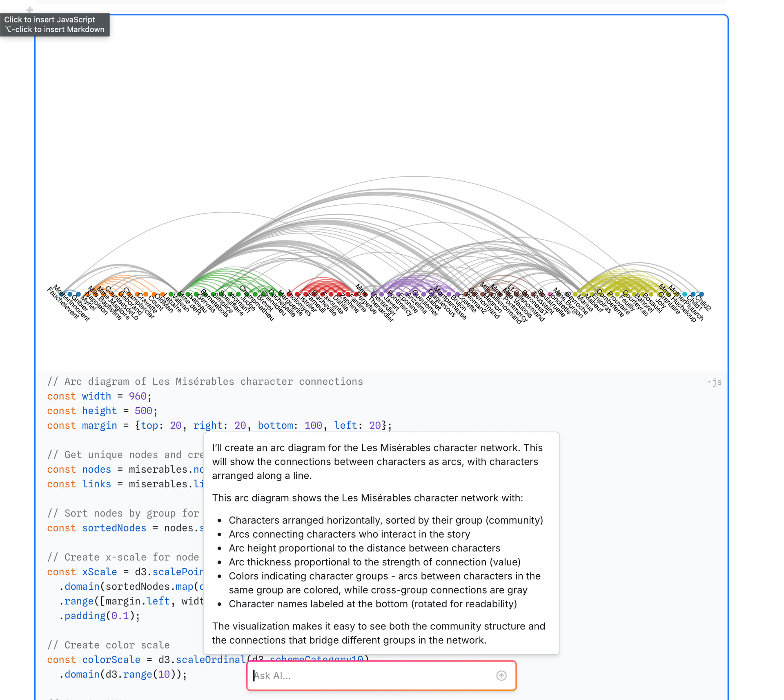Image resolution: width=784 pixels, height=700 pixels.
Task: Click the plus icon to insert a cell
Action: [29, 9]
